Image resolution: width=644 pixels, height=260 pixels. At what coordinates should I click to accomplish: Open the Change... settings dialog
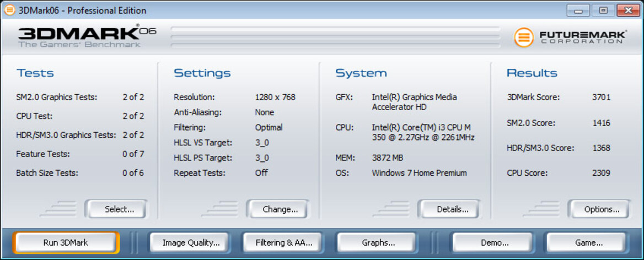277,209
